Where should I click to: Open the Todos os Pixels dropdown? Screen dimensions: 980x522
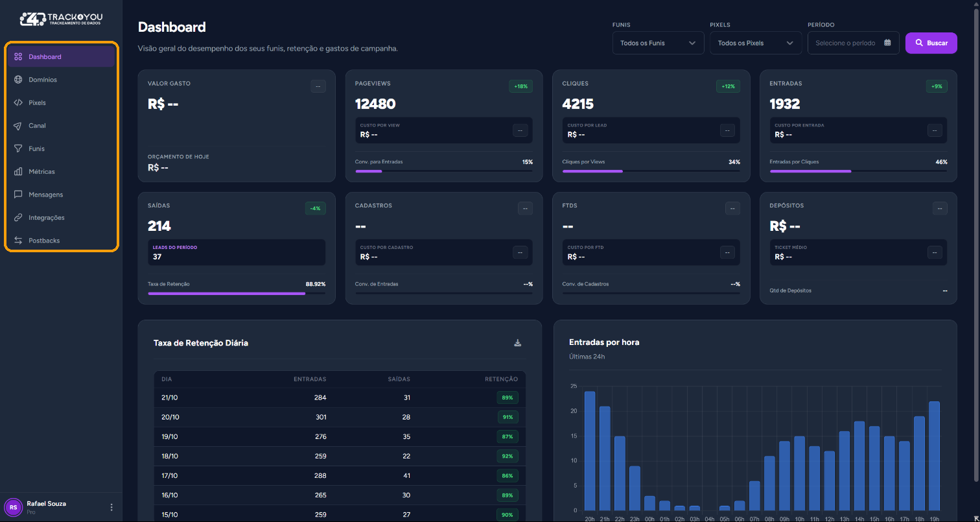[x=756, y=43]
